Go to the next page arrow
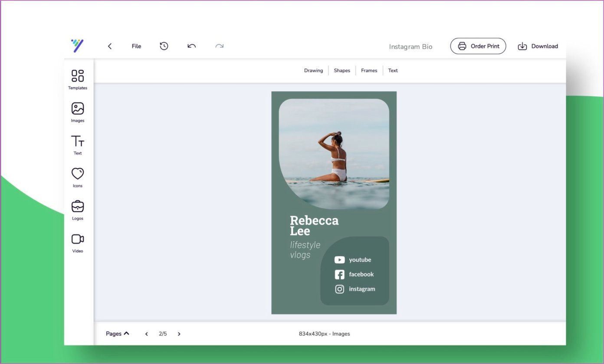The width and height of the screenshot is (604, 364). click(x=179, y=334)
